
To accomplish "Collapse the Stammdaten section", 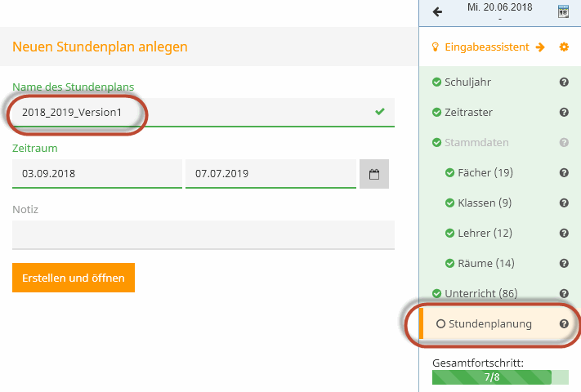I will tap(476, 143).
